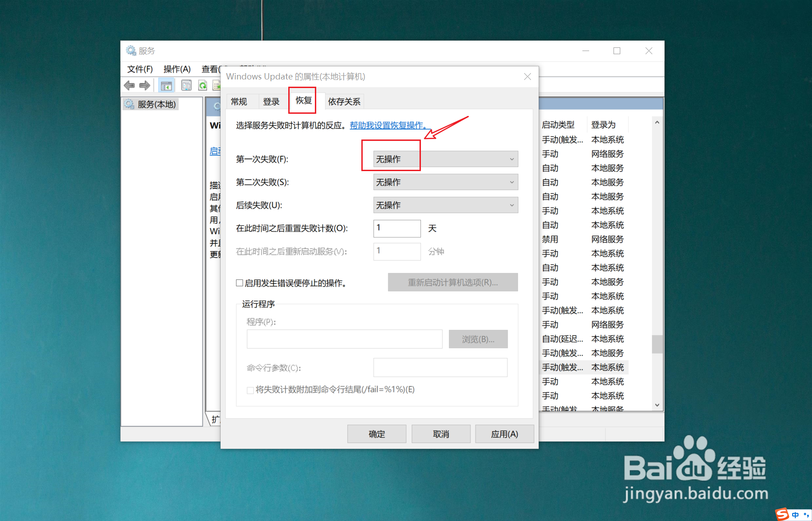Open service properties via the properties toolbar icon
This screenshot has height=521, width=812.
pos(186,85)
